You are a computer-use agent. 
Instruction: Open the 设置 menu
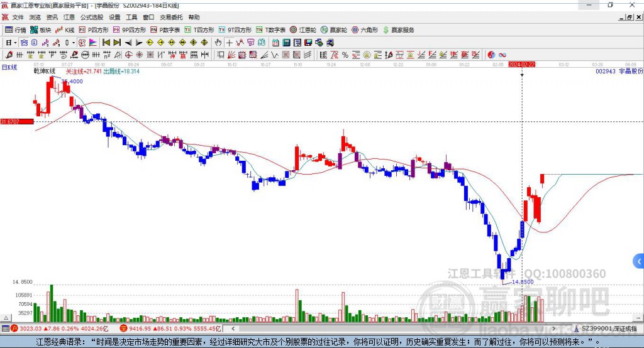[x=114, y=17]
